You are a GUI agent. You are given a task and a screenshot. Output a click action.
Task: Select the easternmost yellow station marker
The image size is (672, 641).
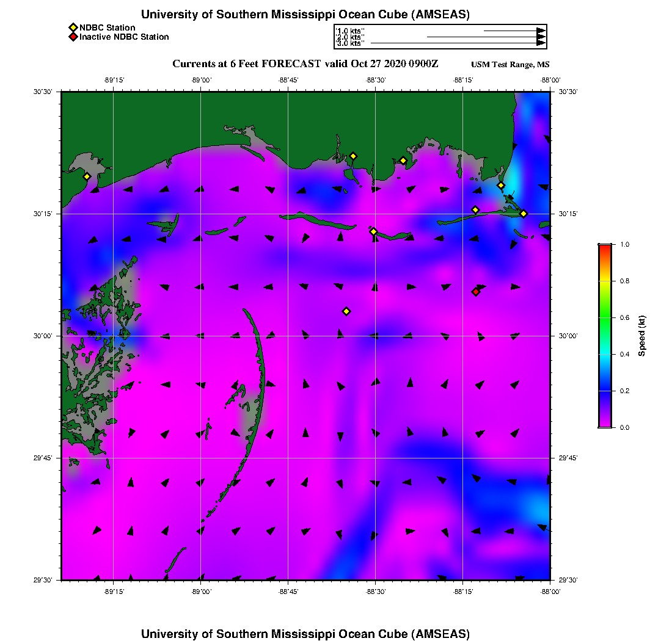(524, 214)
